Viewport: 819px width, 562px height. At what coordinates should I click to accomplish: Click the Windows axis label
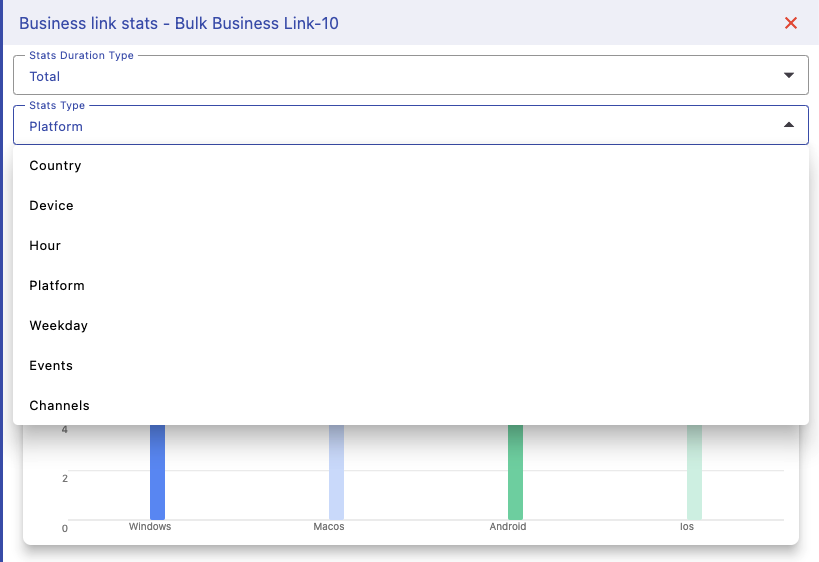150,527
